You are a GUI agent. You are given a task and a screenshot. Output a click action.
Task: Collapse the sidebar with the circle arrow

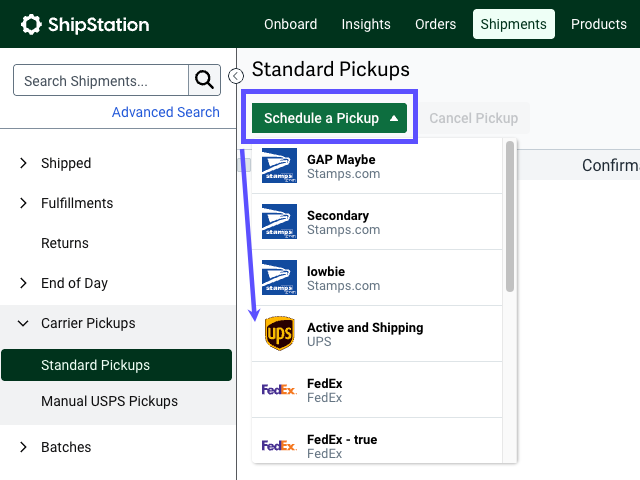pyautogui.click(x=236, y=76)
